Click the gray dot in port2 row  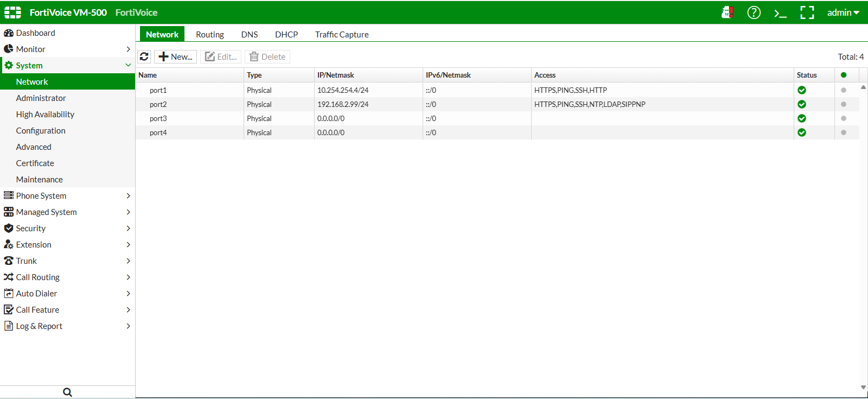(844, 104)
